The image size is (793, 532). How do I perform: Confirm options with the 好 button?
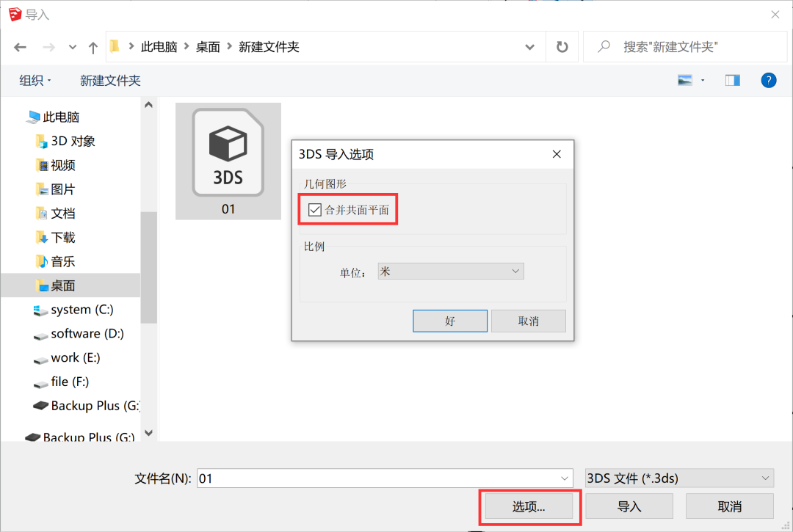click(450, 321)
